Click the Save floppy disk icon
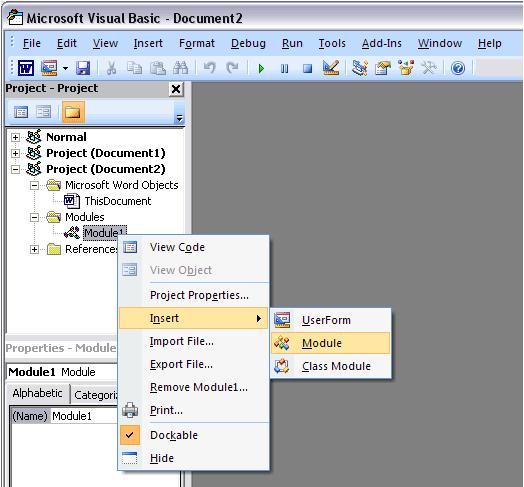 [83, 68]
